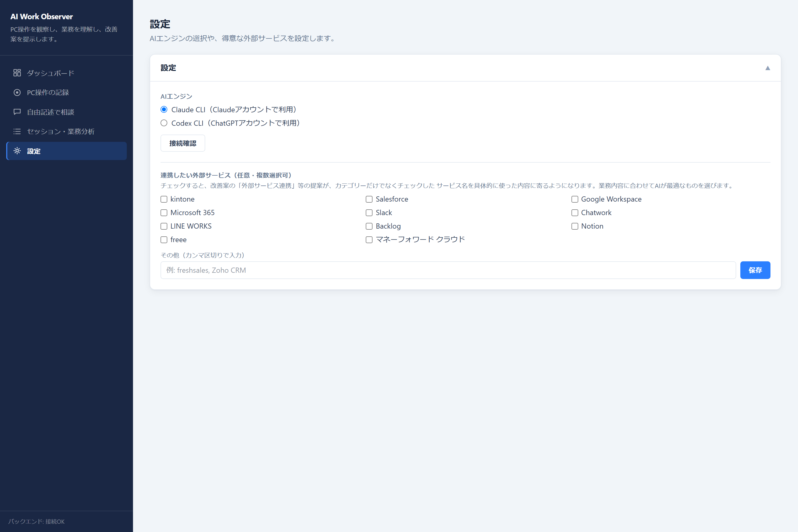Open ダッシュボード in the sidebar
This screenshot has height=532, width=798.
66,73
